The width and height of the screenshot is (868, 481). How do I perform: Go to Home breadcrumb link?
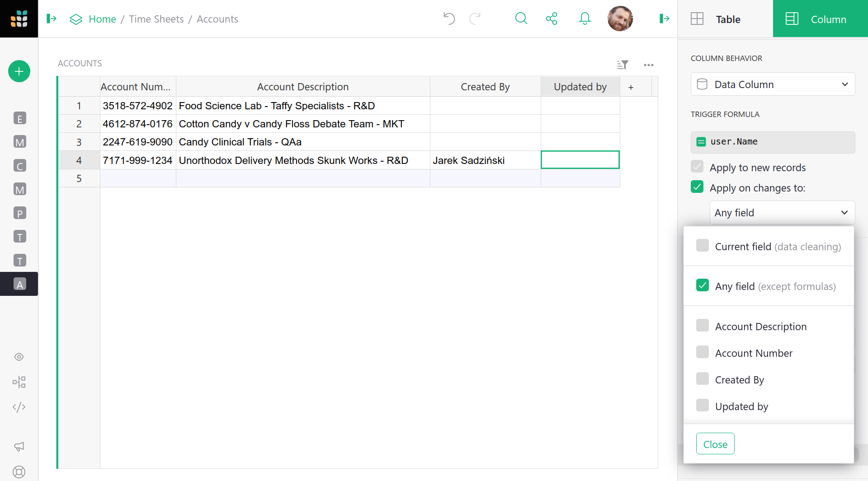coord(102,19)
